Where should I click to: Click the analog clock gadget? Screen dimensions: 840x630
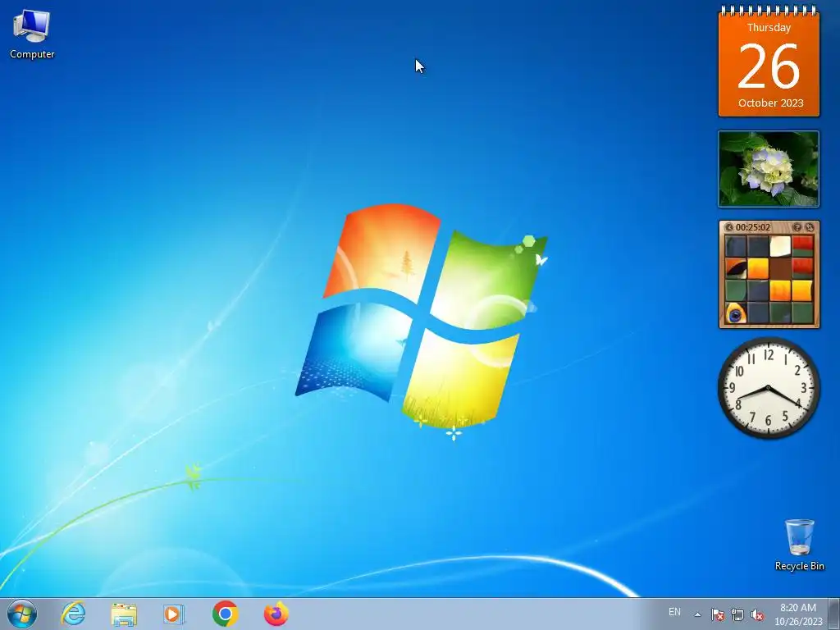pos(769,388)
